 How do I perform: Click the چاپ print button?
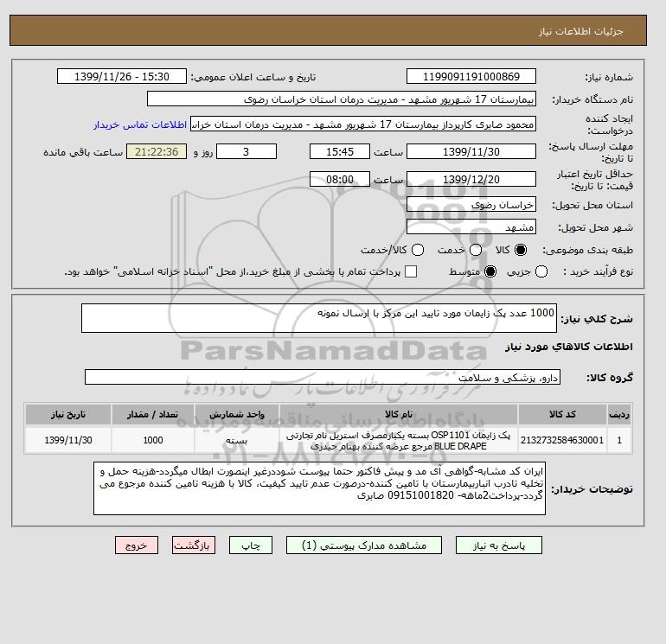click(x=251, y=545)
